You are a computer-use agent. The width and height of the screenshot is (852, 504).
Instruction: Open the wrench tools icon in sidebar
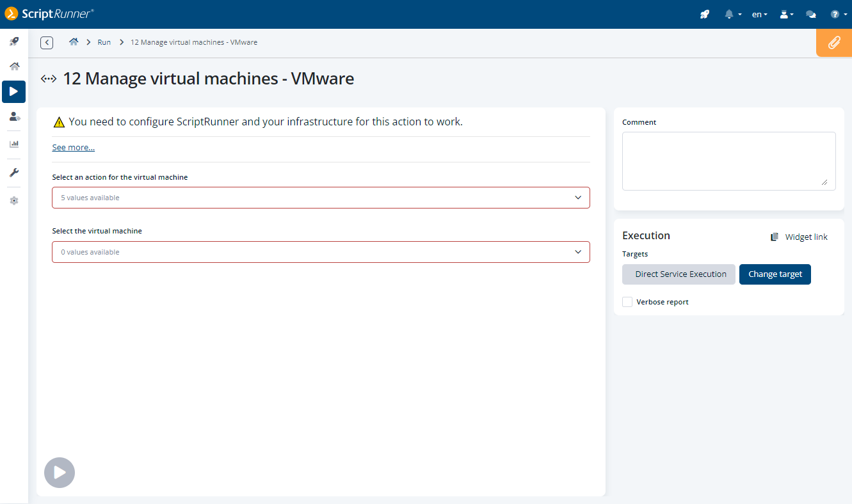click(14, 173)
